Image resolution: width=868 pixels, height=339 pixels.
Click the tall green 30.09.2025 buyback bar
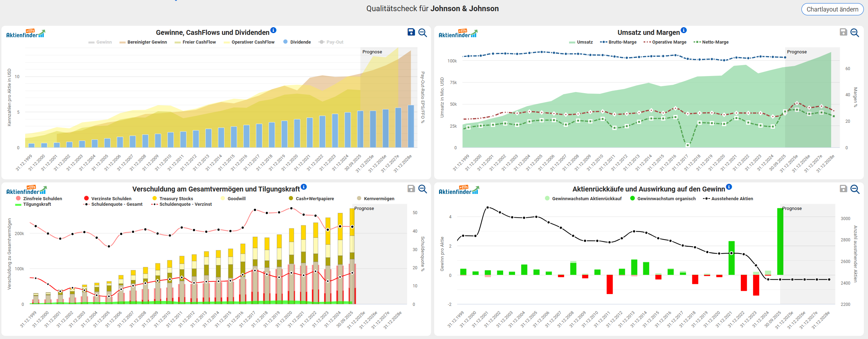point(780,241)
